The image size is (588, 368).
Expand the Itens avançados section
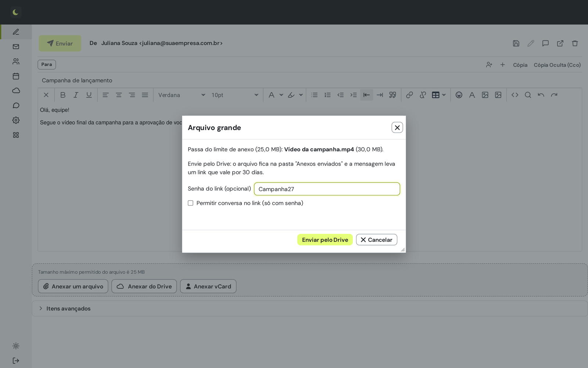pos(310,308)
